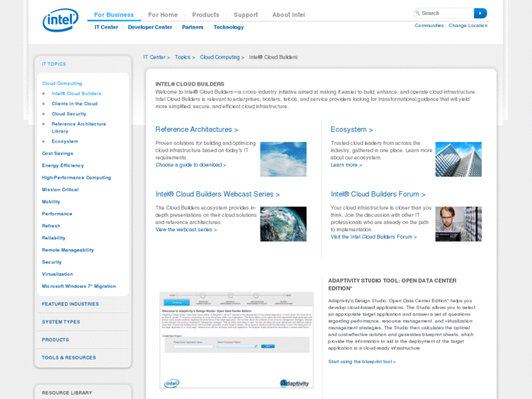This screenshot has width=532, height=399.
Task: Click Learn more under Ecosystem
Action: 346,165
